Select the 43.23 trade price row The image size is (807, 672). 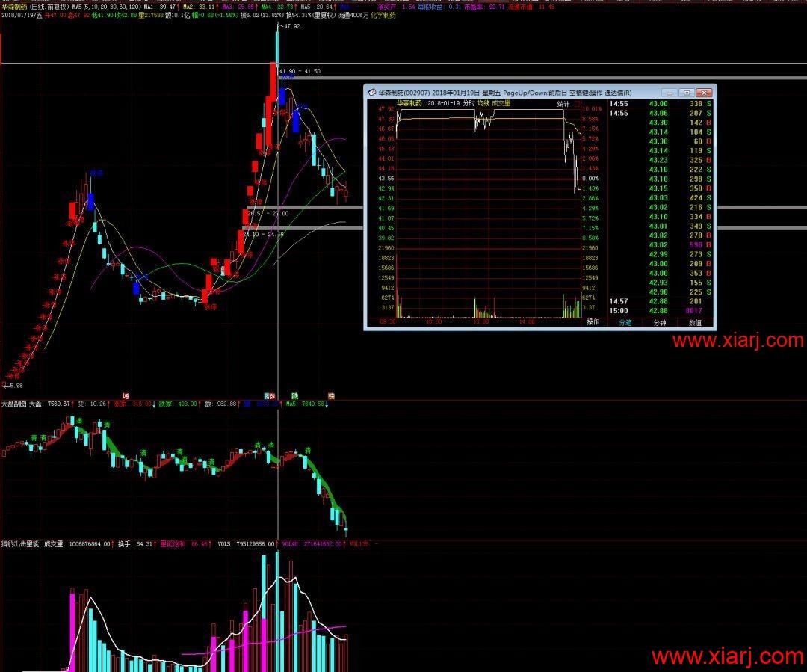[x=658, y=160]
